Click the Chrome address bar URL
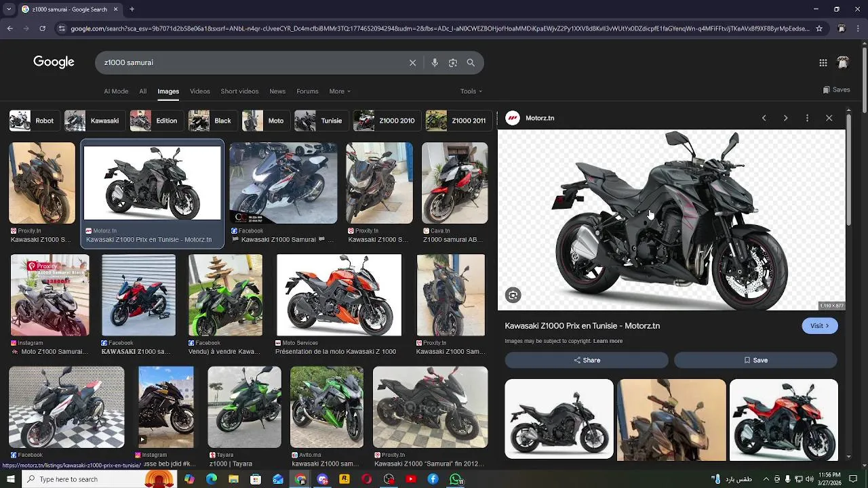This screenshot has width=868, height=488. [x=439, y=28]
